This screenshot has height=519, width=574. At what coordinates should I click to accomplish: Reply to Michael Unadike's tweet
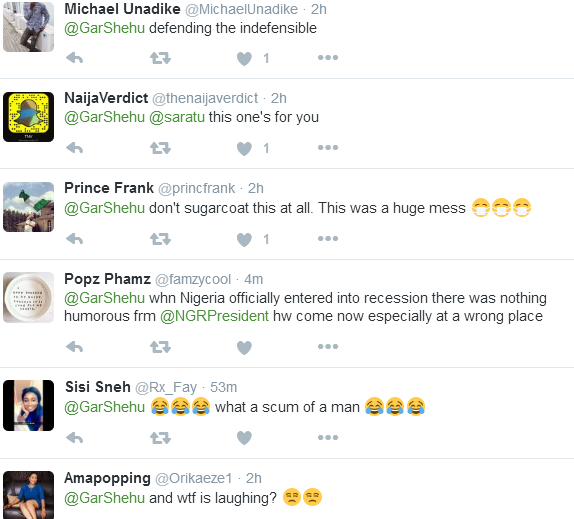coord(75,58)
